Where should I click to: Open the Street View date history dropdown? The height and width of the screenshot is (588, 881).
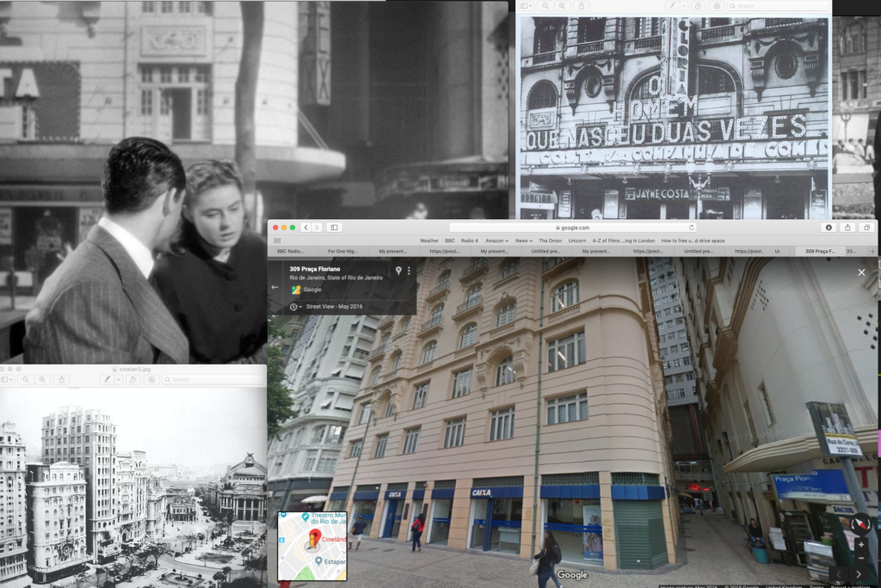(296, 307)
